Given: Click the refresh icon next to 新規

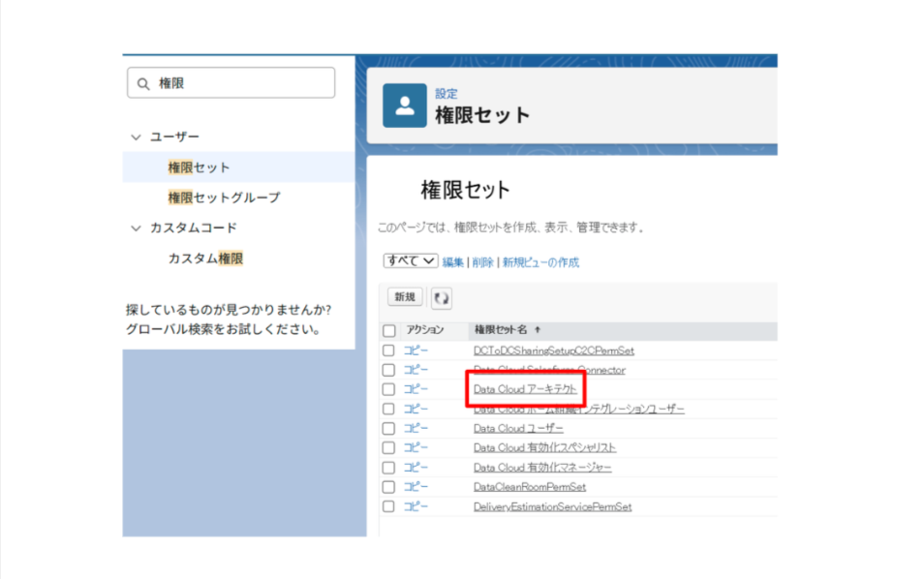Looking at the screenshot, I should click(442, 298).
